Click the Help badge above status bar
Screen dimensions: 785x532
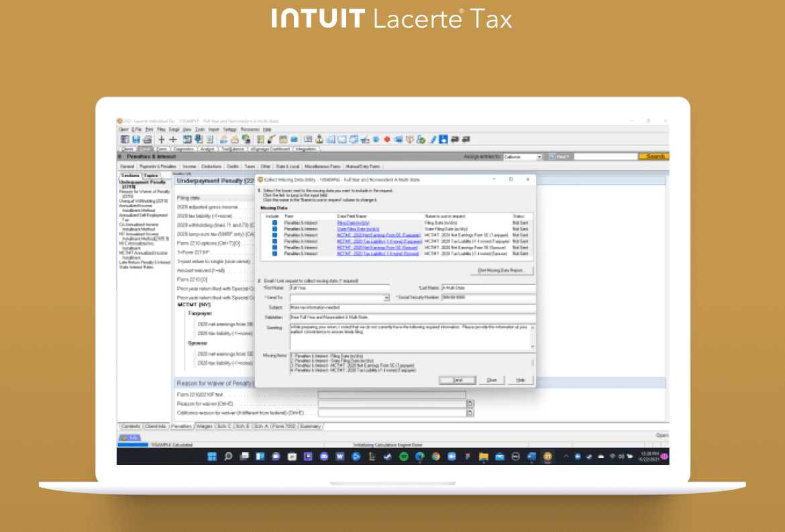(129, 437)
